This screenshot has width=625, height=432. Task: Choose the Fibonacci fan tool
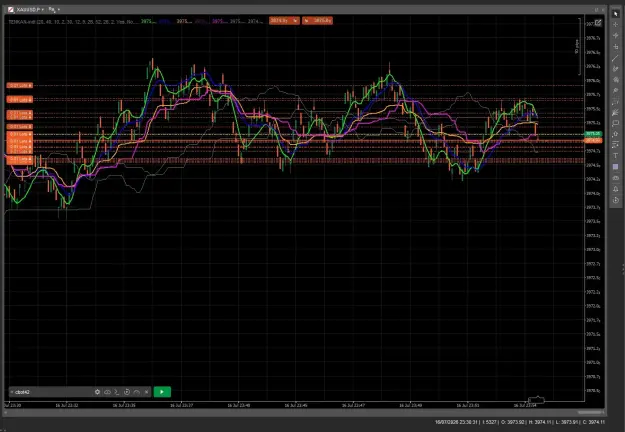click(x=615, y=90)
